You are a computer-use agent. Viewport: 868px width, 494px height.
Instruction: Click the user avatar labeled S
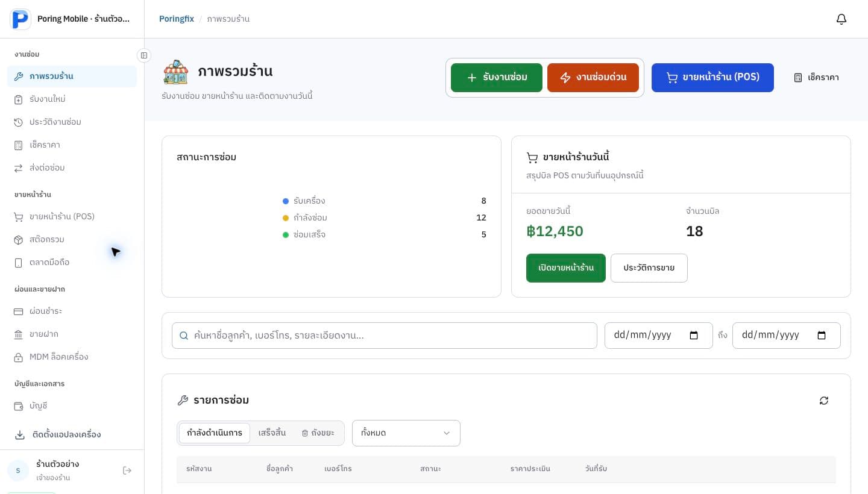[x=18, y=471]
